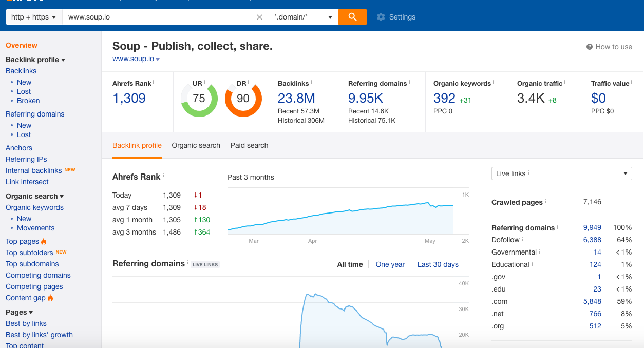The height and width of the screenshot is (348, 644).
Task: Click the flame icon beside Content gap
Action: pos(50,298)
